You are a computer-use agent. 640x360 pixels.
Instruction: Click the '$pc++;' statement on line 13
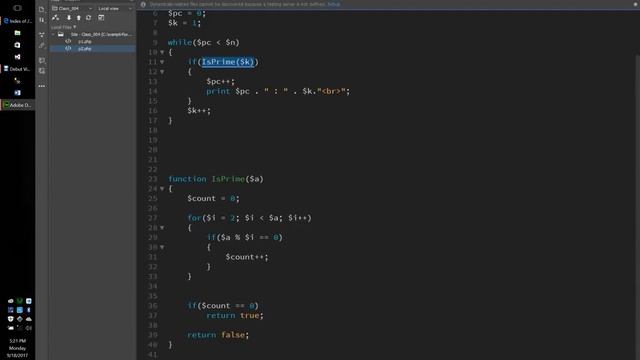coord(221,82)
